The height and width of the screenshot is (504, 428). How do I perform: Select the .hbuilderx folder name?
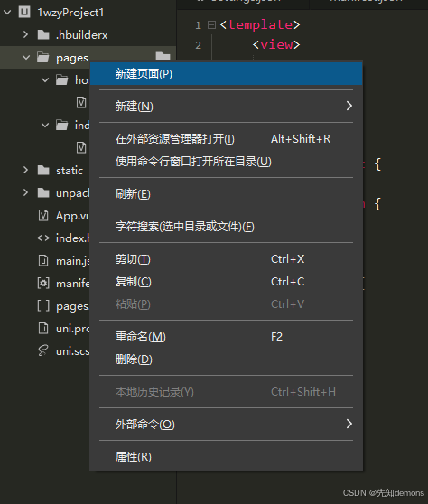point(82,35)
